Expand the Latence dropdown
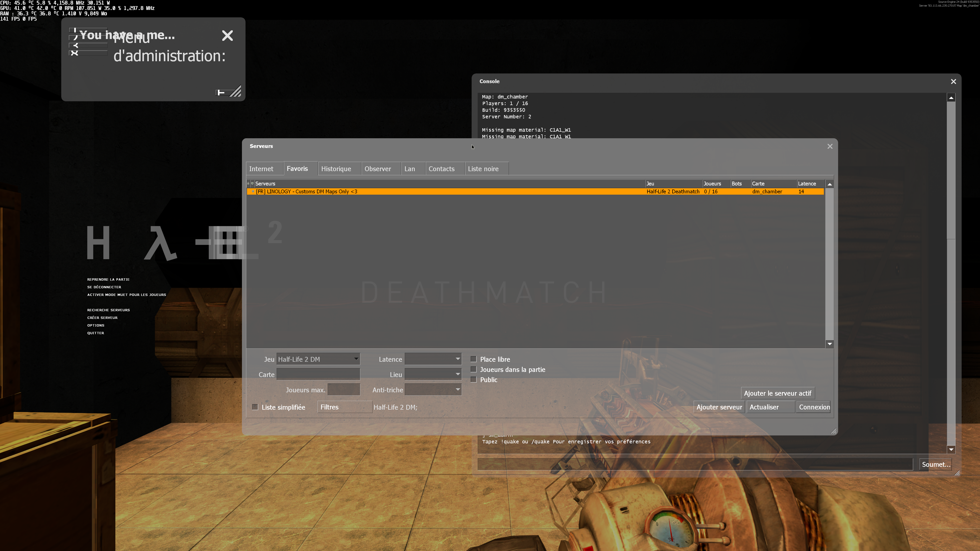Viewport: 980px width, 551px height. 433,359
